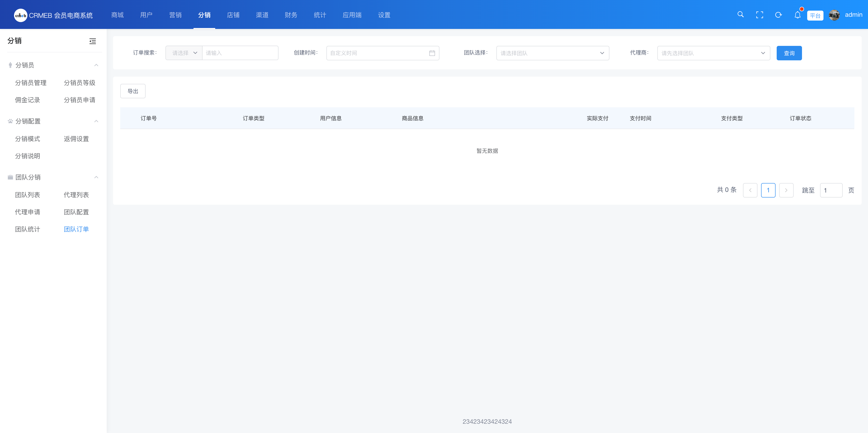Click the CRMEB logo
This screenshot has height=433, width=868.
[21, 15]
